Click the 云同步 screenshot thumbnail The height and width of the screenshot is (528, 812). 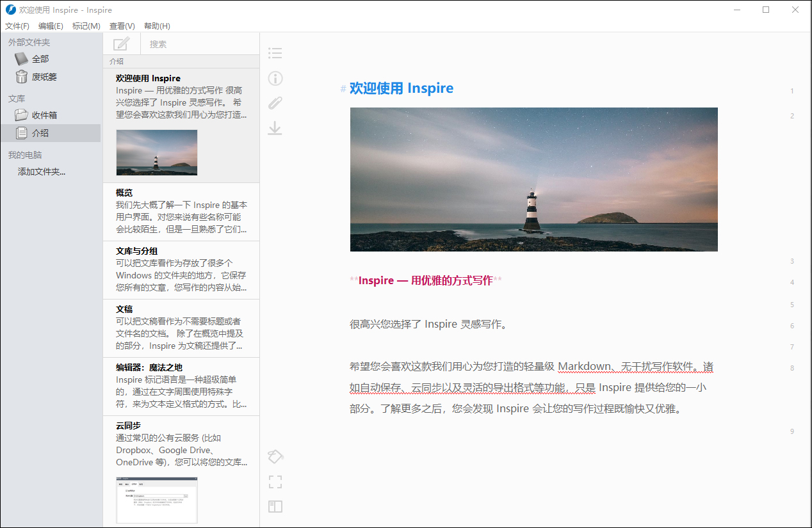click(157, 500)
